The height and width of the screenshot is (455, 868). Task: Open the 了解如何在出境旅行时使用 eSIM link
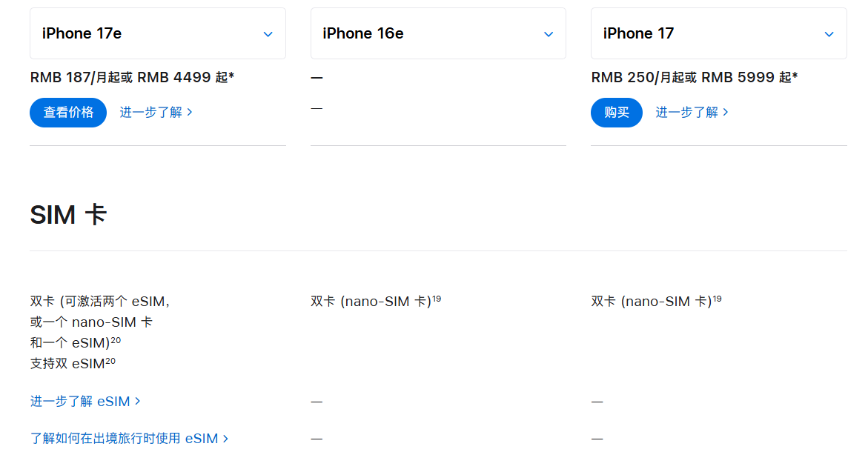(x=129, y=438)
